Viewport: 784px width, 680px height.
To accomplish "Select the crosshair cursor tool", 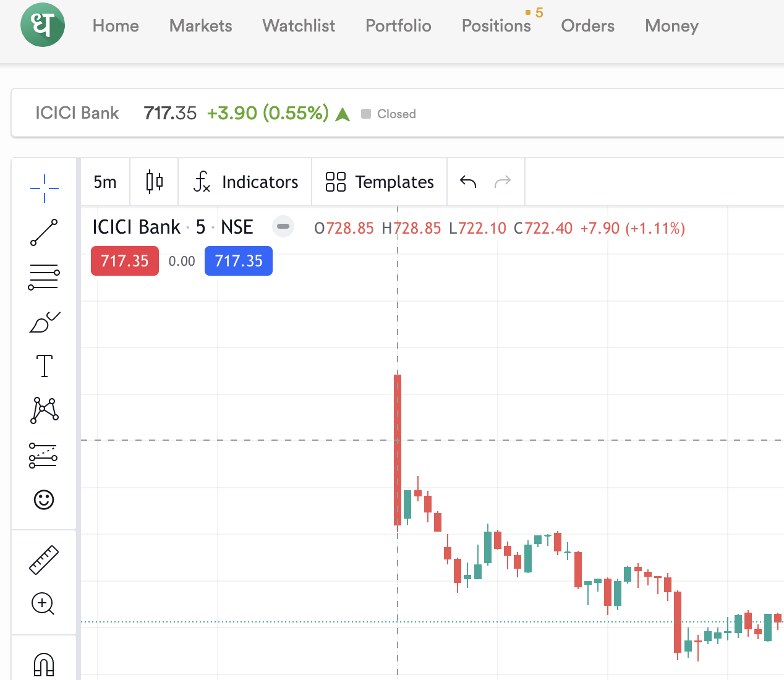I will click(44, 188).
